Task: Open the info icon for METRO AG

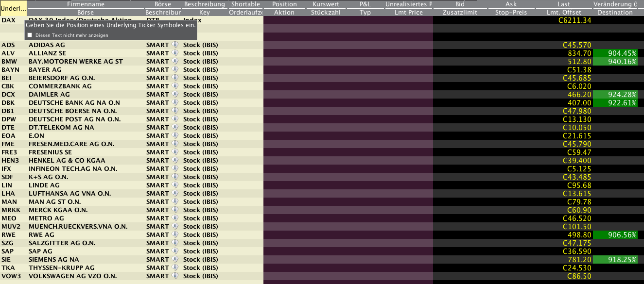Action: (175, 218)
